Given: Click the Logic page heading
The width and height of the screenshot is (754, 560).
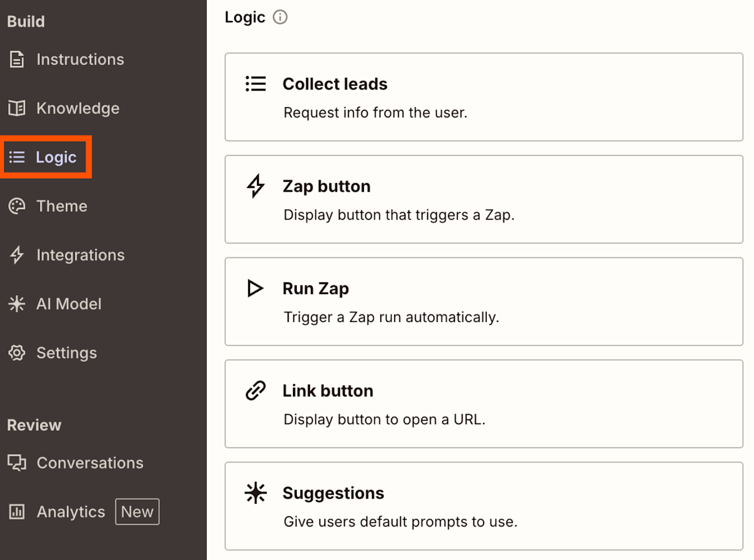Looking at the screenshot, I should [245, 17].
